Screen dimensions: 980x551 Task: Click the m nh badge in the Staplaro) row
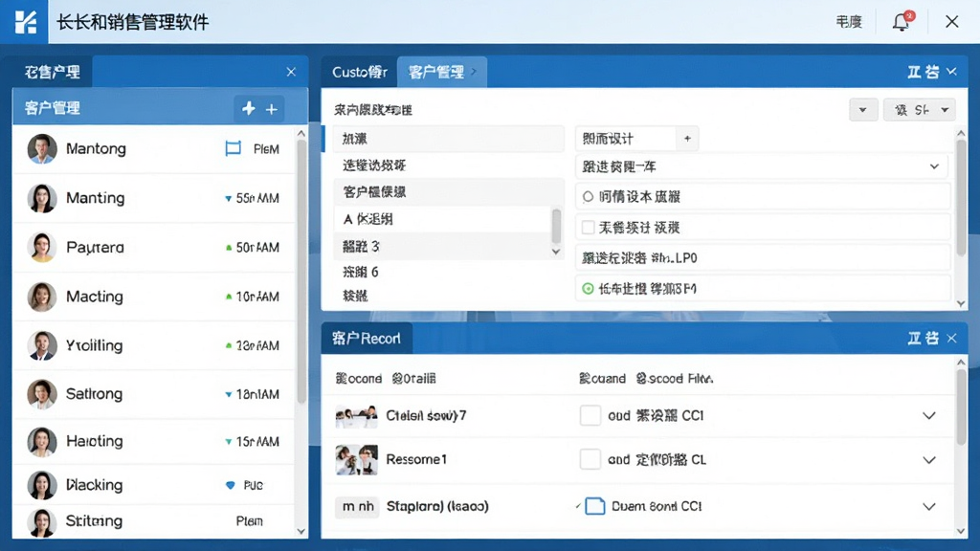pos(358,507)
